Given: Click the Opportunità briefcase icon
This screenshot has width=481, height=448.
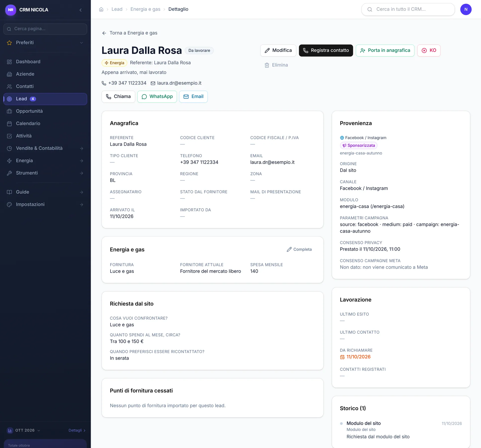Looking at the screenshot, I should [x=9, y=111].
